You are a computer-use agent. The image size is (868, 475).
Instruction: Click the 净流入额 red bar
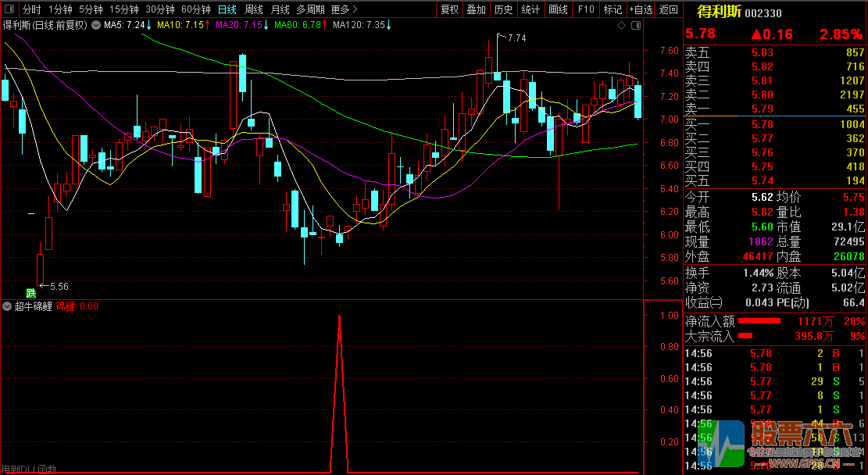[x=759, y=320]
